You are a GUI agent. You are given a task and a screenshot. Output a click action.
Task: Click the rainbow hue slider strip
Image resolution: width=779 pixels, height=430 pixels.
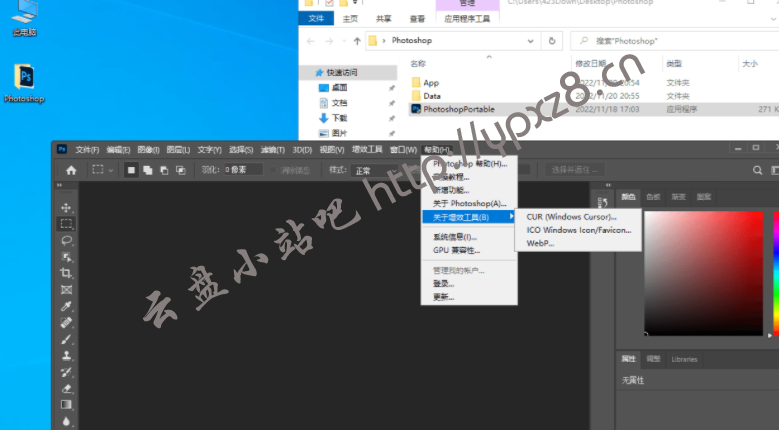click(776, 273)
